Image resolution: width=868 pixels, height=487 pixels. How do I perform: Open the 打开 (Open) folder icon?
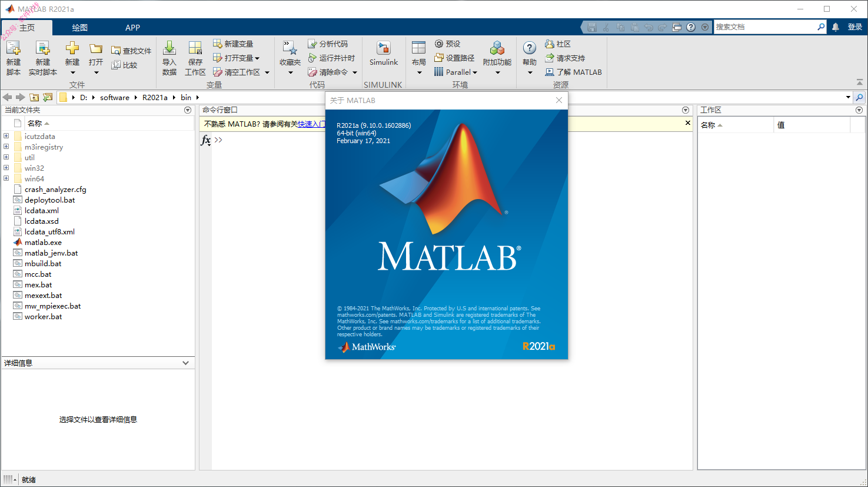pyautogui.click(x=96, y=48)
